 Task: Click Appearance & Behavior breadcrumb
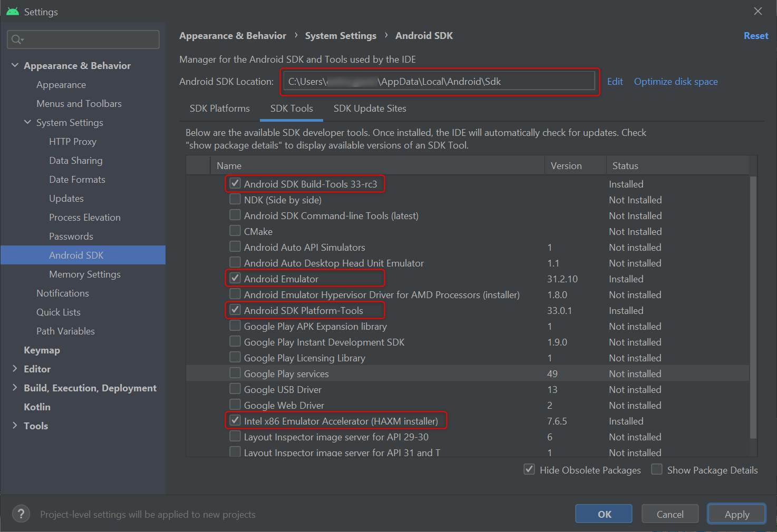click(x=232, y=36)
